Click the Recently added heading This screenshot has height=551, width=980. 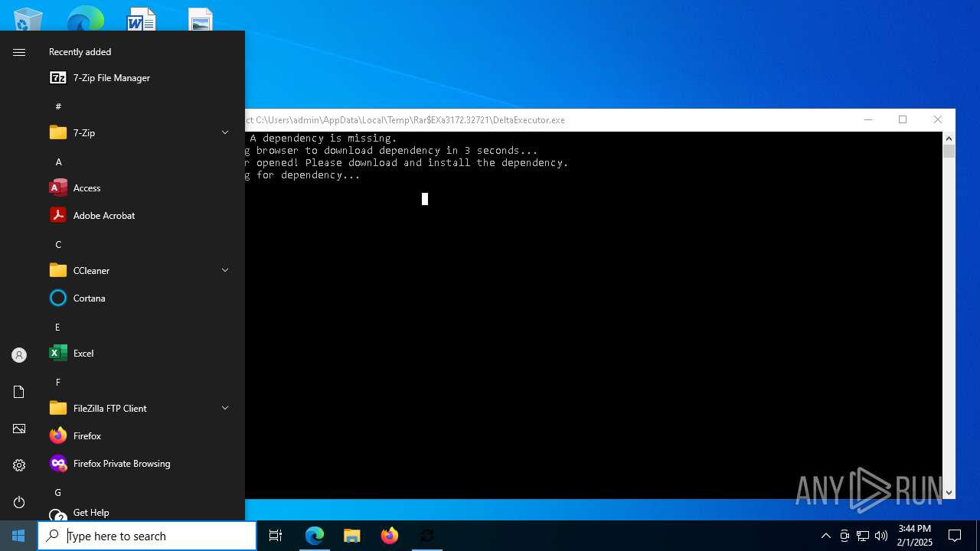click(x=80, y=52)
